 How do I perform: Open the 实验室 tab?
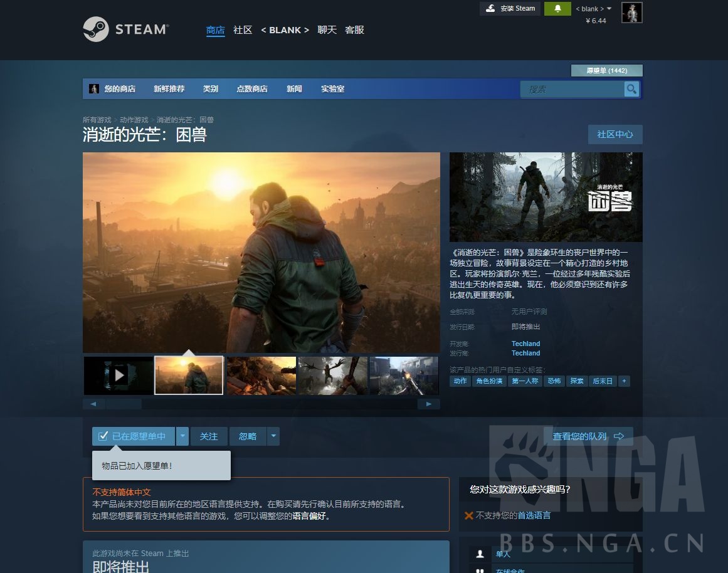click(x=332, y=88)
